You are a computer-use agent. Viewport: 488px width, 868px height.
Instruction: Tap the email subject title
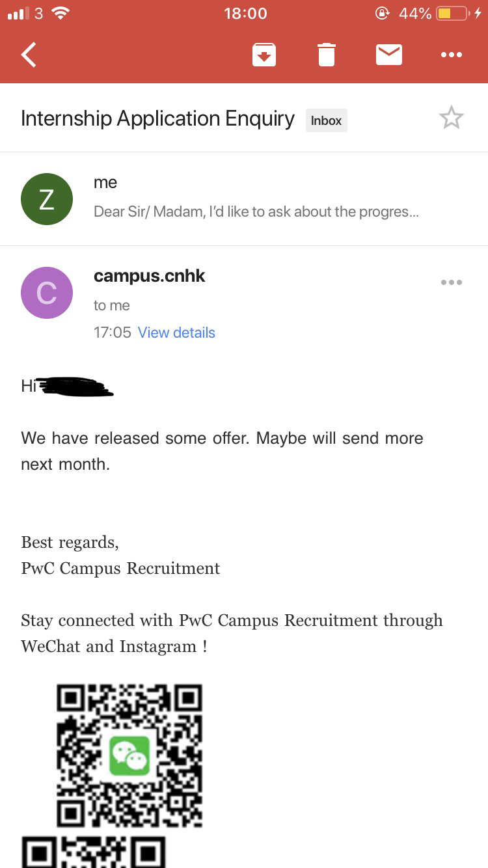(157, 118)
